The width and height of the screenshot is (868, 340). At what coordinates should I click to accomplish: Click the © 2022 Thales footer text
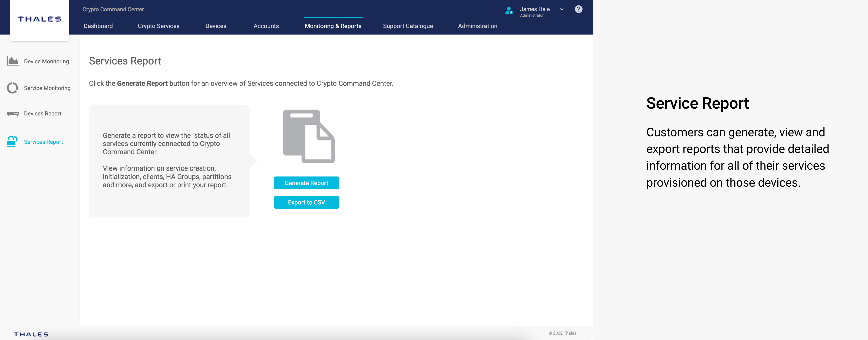(562, 333)
